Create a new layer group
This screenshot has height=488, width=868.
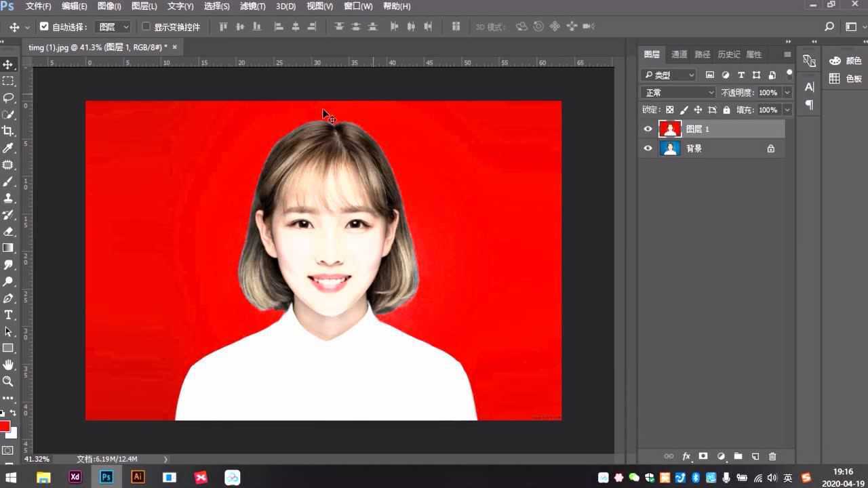tap(738, 456)
